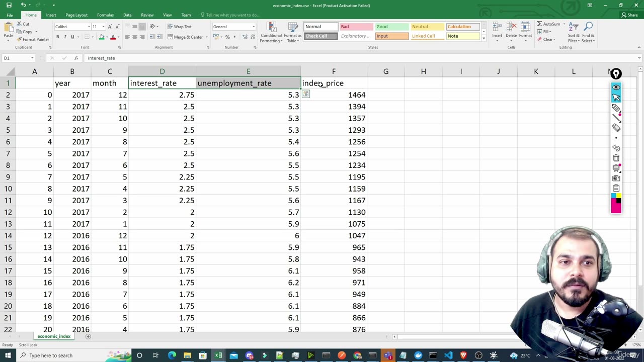Apply the Good cell style
The image size is (644, 362).
click(392, 27)
